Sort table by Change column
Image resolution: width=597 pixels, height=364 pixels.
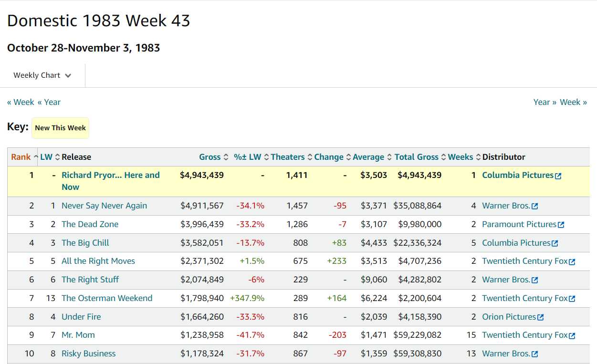pyautogui.click(x=329, y=157)
